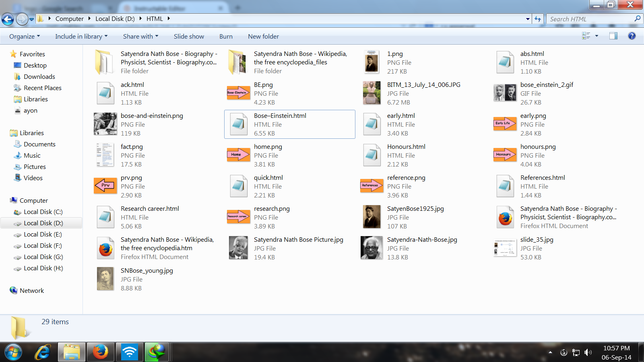Select the quick.html file icon
Viewport: 644px width, 362px height.
(x=238, y=186)
